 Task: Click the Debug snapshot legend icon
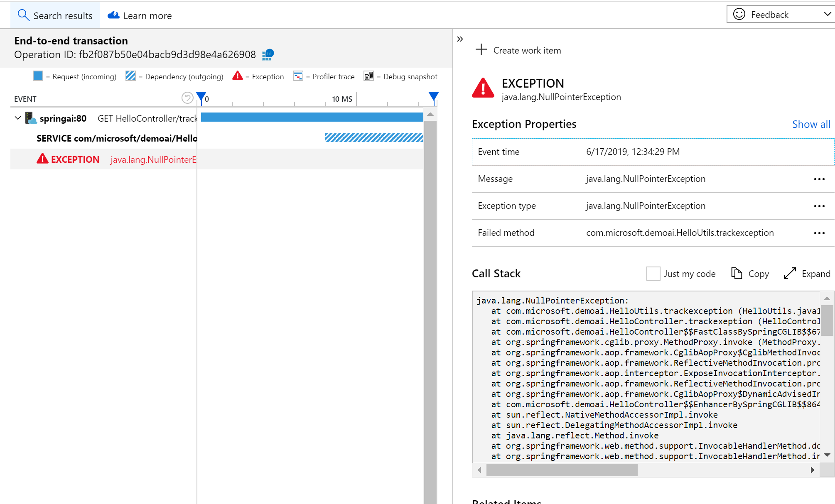(x=368, y=76)
